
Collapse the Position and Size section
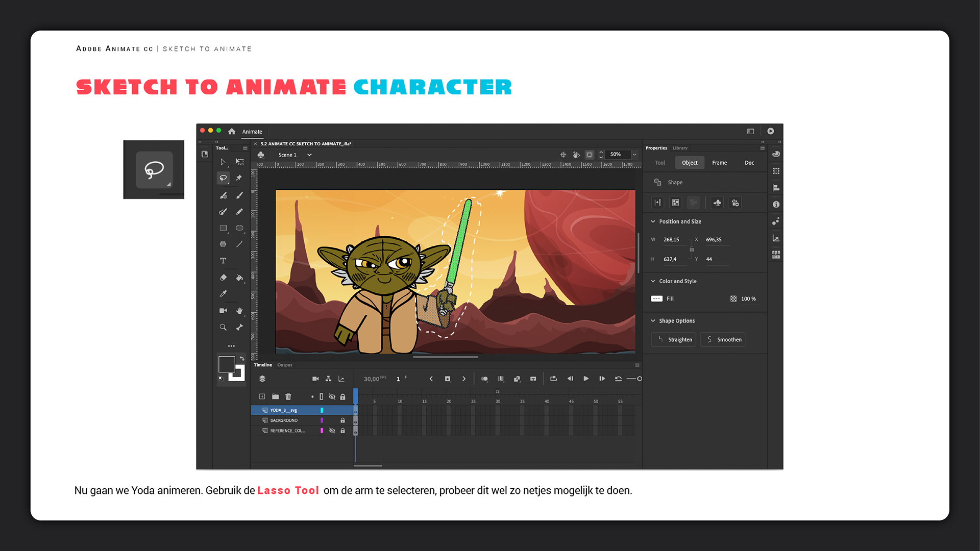(653, 221)
